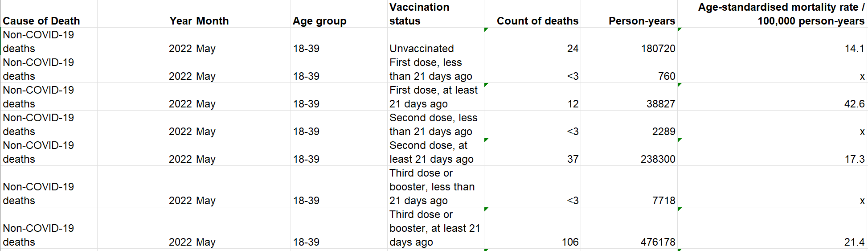Screen dimensions: 868x251
Task: Select the cell containing 'Unvaccinated'
Action: pyautogui.click(x=436, y=41)
